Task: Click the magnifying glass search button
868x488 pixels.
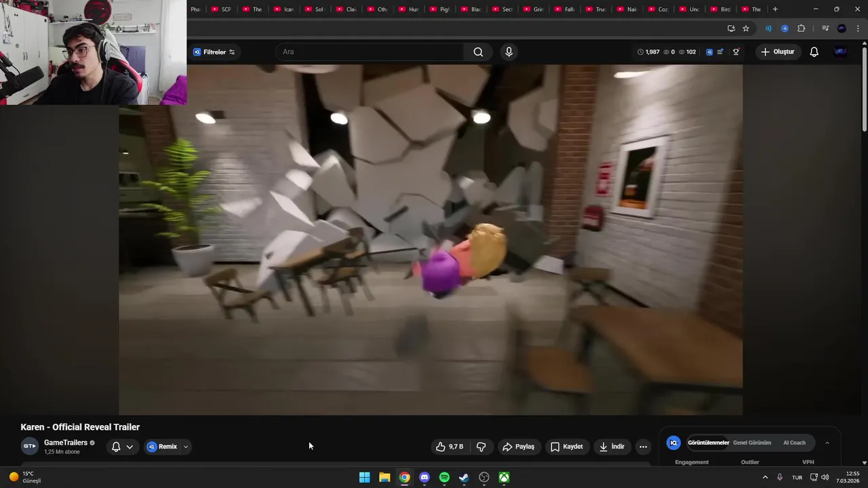Action: (478, 52)
